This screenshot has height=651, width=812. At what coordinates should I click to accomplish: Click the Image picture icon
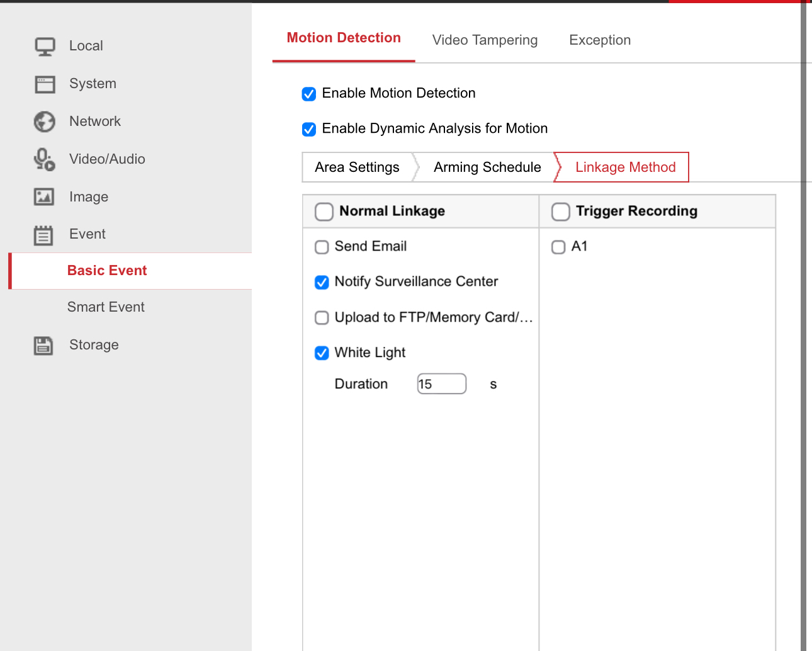pyautogui.click(x=44, y=197)
